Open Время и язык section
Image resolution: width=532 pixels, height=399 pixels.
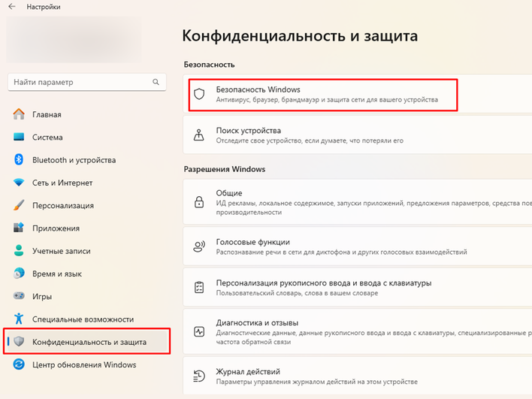86,274
